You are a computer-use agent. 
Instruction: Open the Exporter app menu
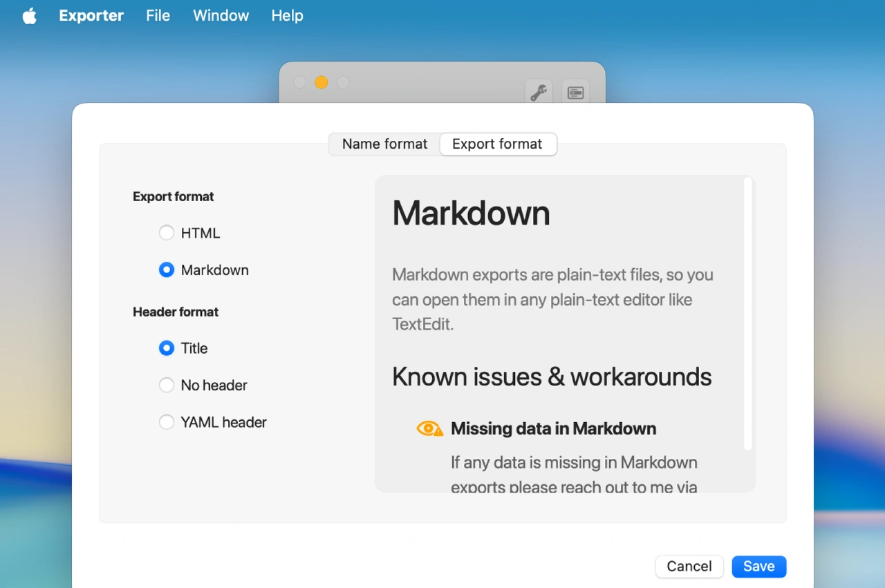point(91,15)
